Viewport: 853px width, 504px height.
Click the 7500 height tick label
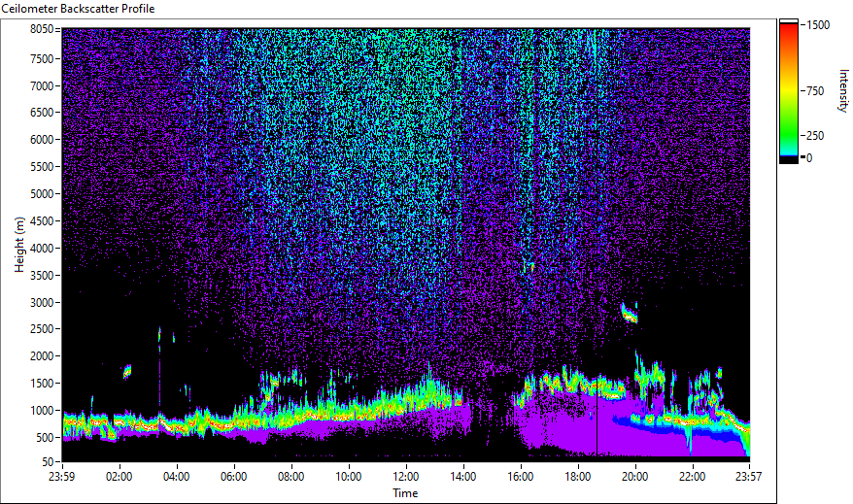pos(42,58)
